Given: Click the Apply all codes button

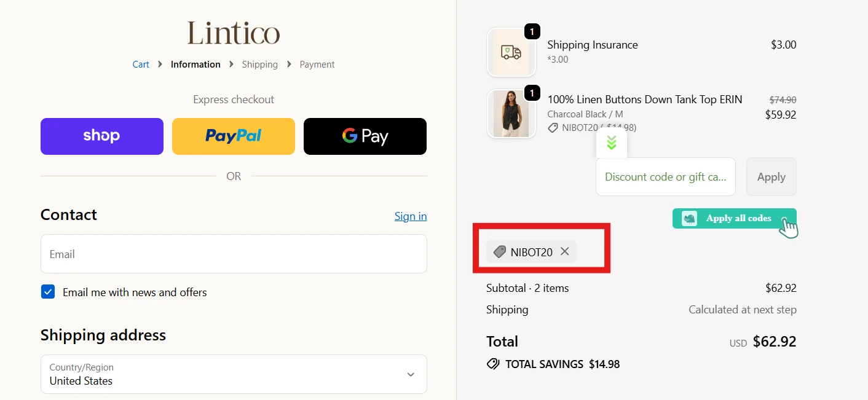Looking at the screenshot, I should (738, 218).
